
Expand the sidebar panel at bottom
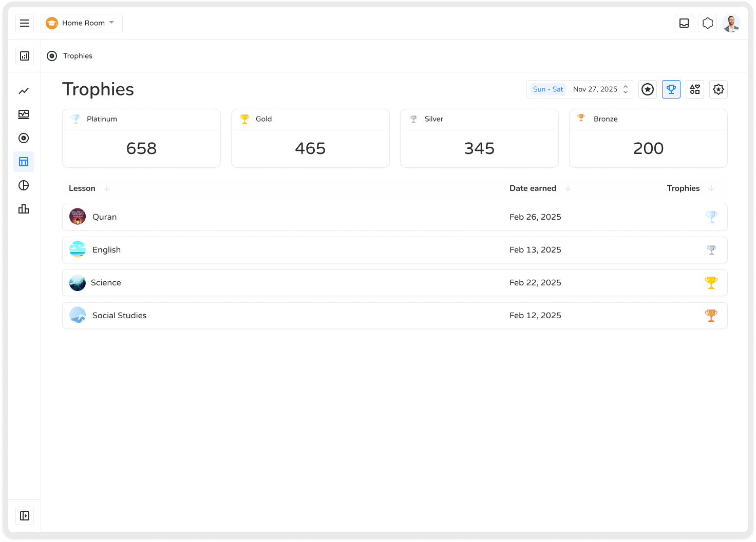click(x=25, y=516)
